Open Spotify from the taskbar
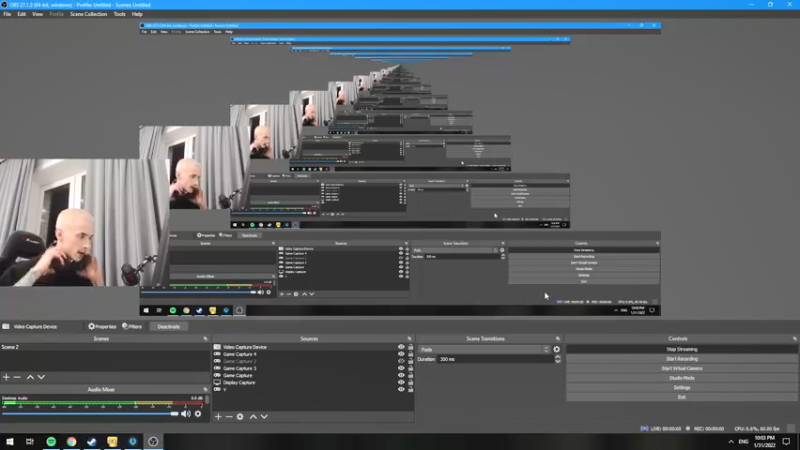The width and height of the screenshot is (800, 450). (51, 442)
